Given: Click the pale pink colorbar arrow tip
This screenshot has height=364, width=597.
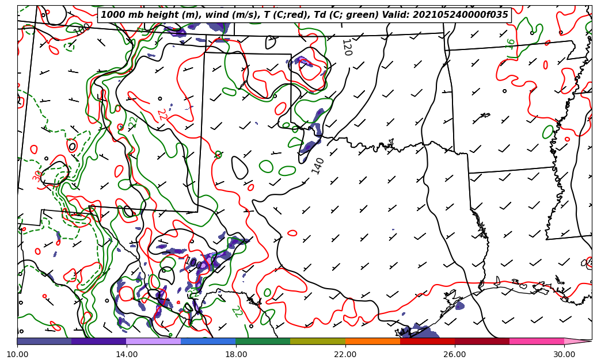Looking at the screenshot, I should pyautogui.click(x=577, y=341).
